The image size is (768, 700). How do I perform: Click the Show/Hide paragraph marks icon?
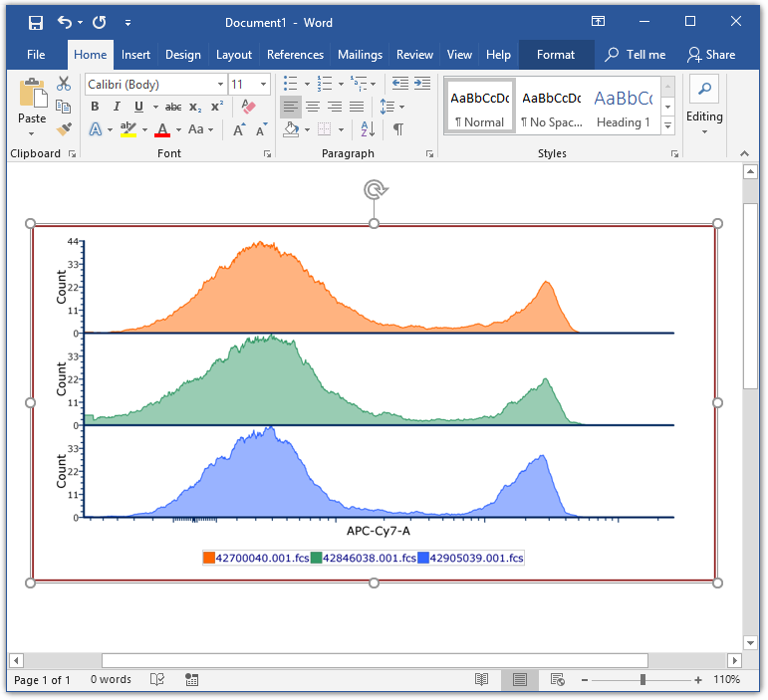pyautogui.click(x=397, y=129)
